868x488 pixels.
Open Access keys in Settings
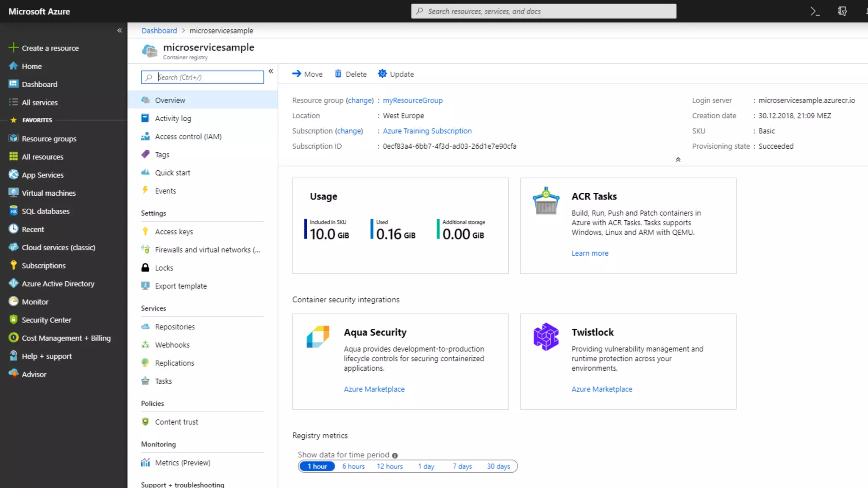click(x=174, y=232)
